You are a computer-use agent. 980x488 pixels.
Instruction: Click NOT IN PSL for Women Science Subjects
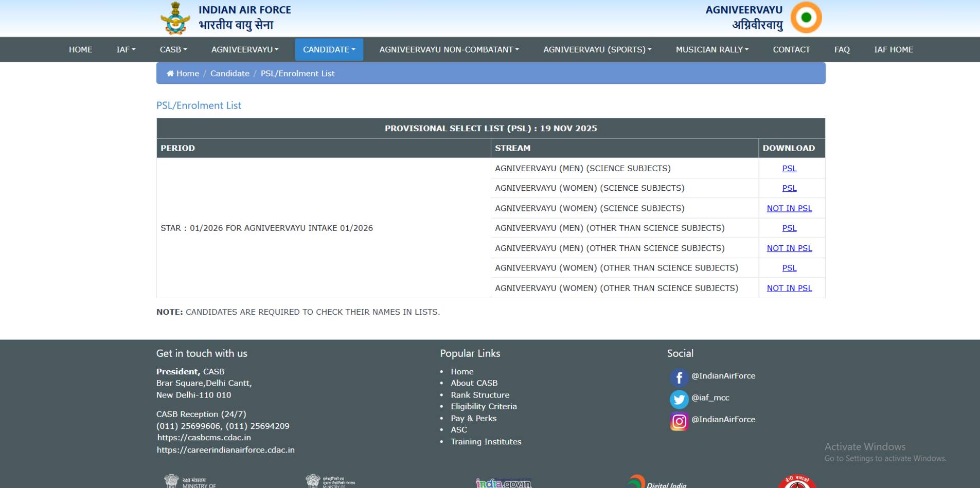point(789,208)
